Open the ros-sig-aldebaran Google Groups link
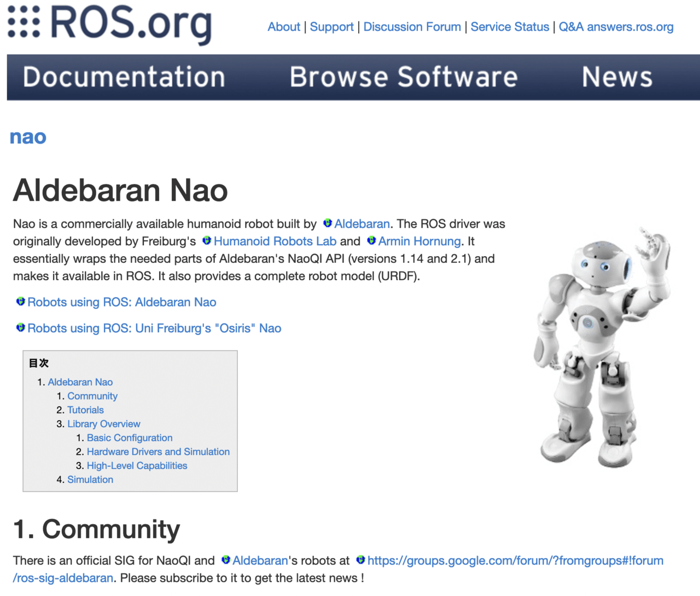 (x=515, y=560)
